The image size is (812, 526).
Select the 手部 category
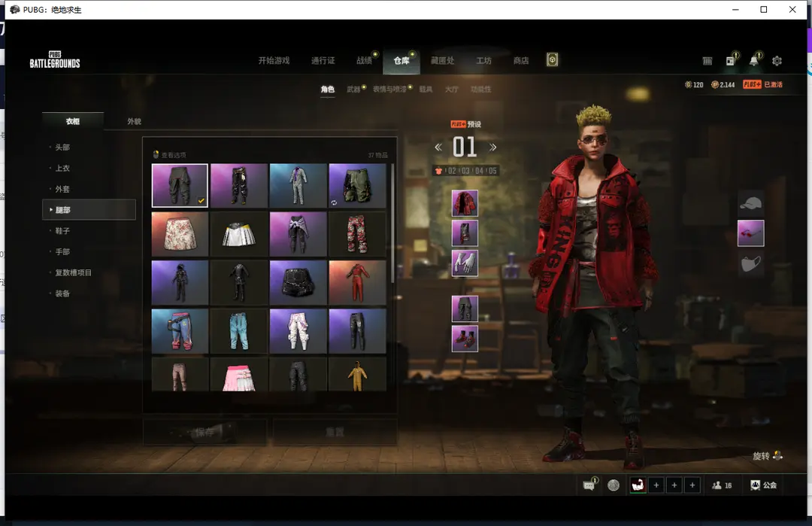point(62,251)
